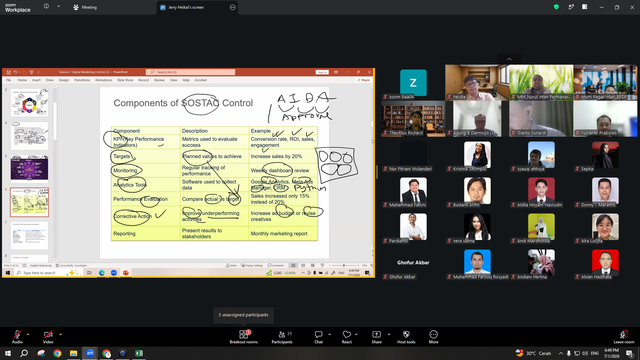The image size is (640, 360).
Task: Open File Explorer from the taskbar
Action: (73, 353)
